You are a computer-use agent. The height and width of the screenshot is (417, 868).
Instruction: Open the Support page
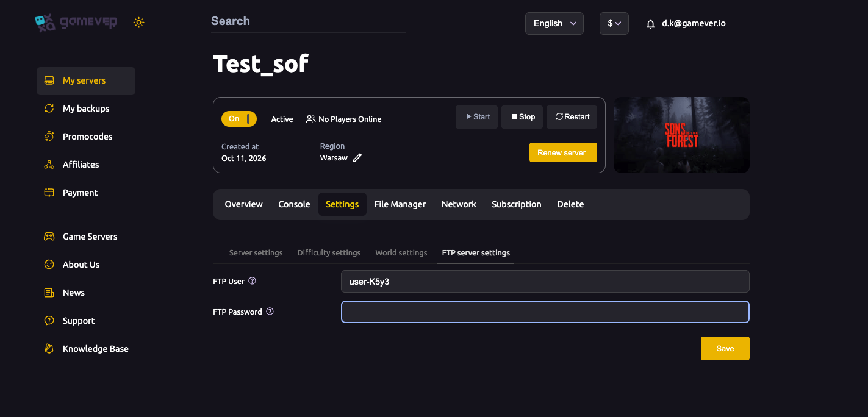[79, 321]
